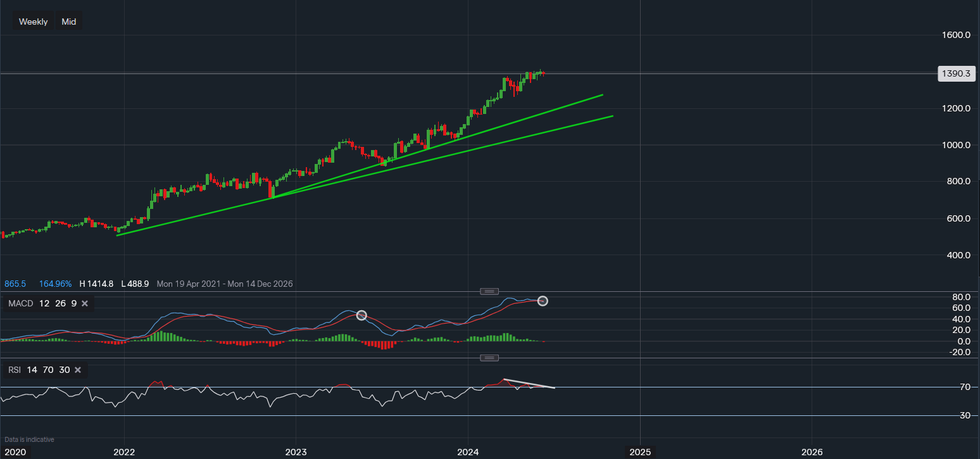Click the MACD indicator label
The height and width of the screenshot is (459, 980).
20,303
